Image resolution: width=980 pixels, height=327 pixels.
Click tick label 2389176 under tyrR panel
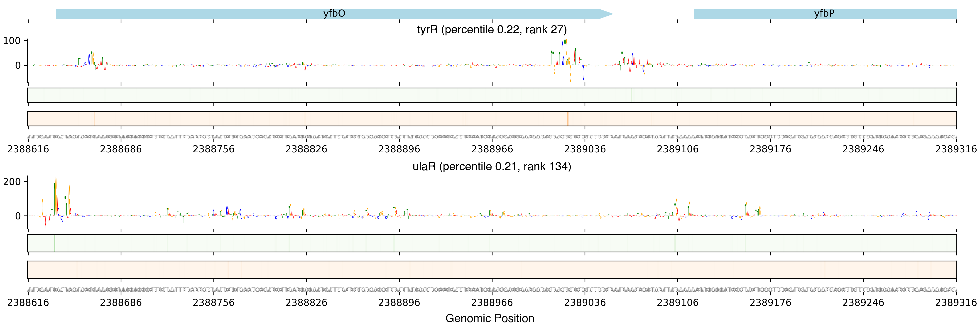pos(770,149)
